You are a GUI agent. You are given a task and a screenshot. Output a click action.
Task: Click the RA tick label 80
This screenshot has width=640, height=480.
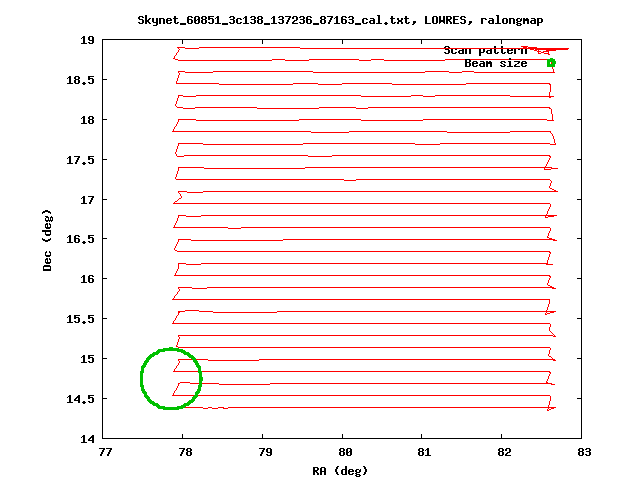click(x=345, y=452)
